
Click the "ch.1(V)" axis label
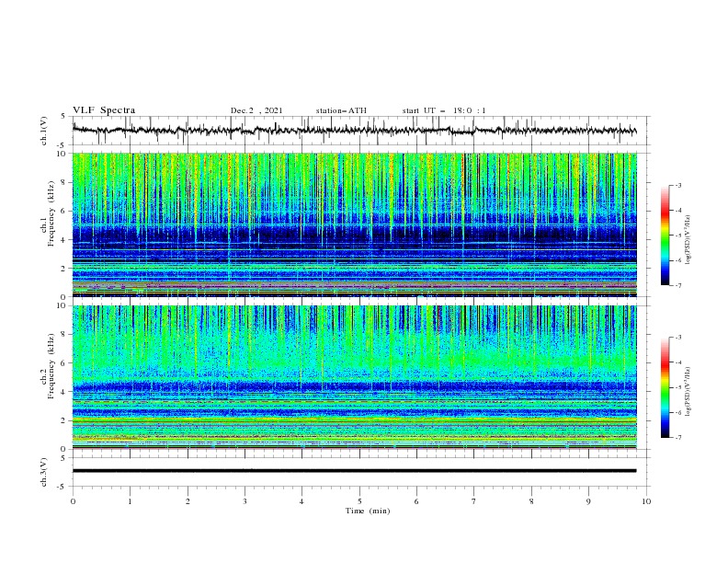tap(44, 131)
